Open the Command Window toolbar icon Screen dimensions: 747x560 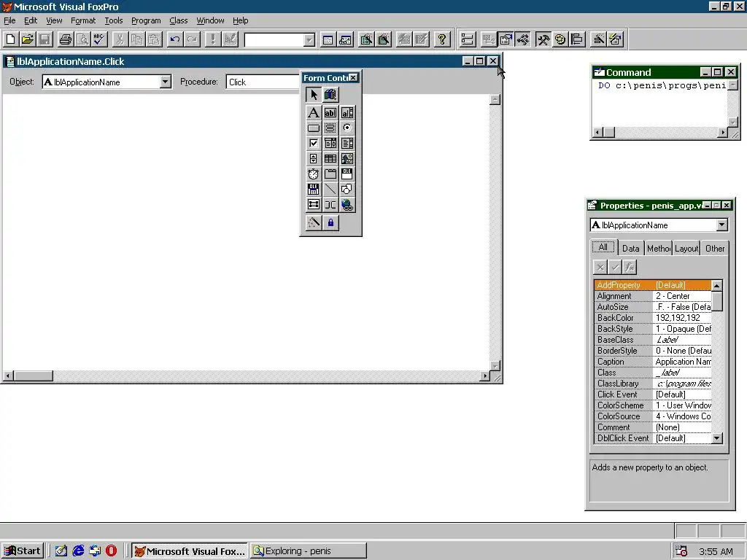point(328,39)
